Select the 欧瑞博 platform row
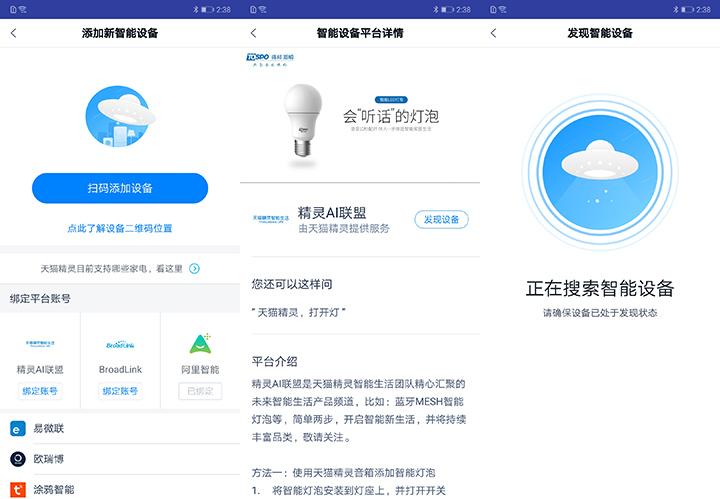 (120, 459)
